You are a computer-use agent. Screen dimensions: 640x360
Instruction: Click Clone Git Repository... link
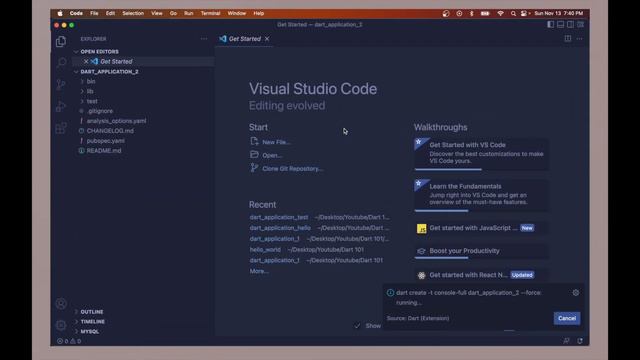pyautogui.click(x=293, y=169)
